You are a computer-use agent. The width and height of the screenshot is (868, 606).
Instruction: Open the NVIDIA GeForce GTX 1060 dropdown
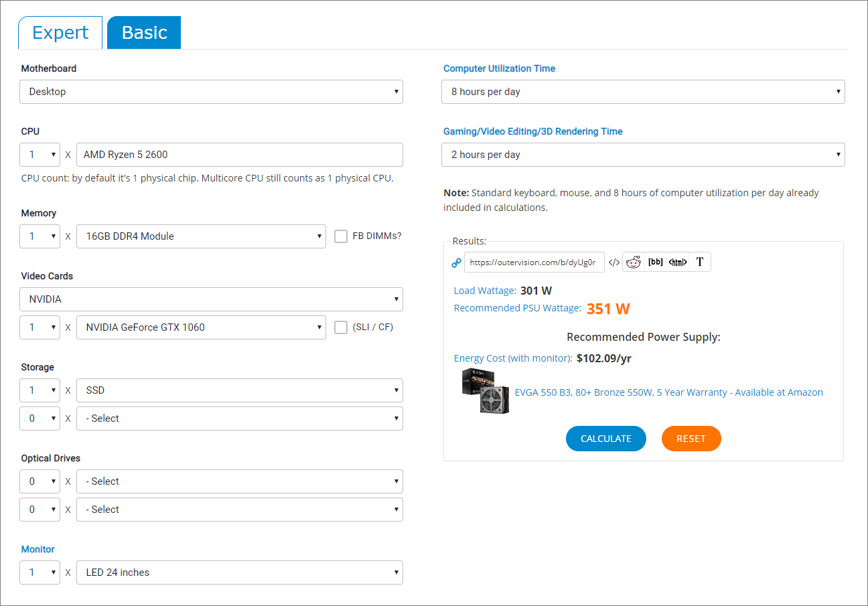pos(202,327)
